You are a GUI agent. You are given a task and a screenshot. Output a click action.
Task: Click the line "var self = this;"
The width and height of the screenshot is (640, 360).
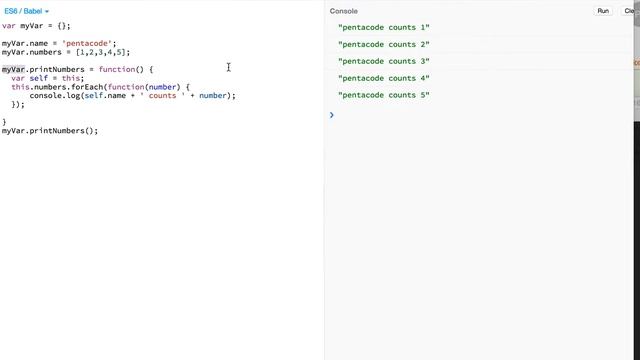[x=47, y=78]
